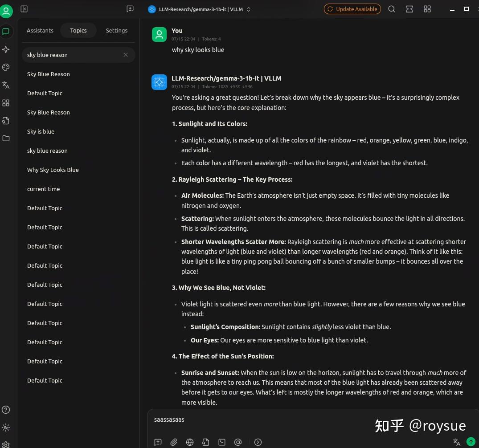Open knowledge base icon in left sidebar
The width and height of the screenshot is (479, 448).
click(6, 121)
